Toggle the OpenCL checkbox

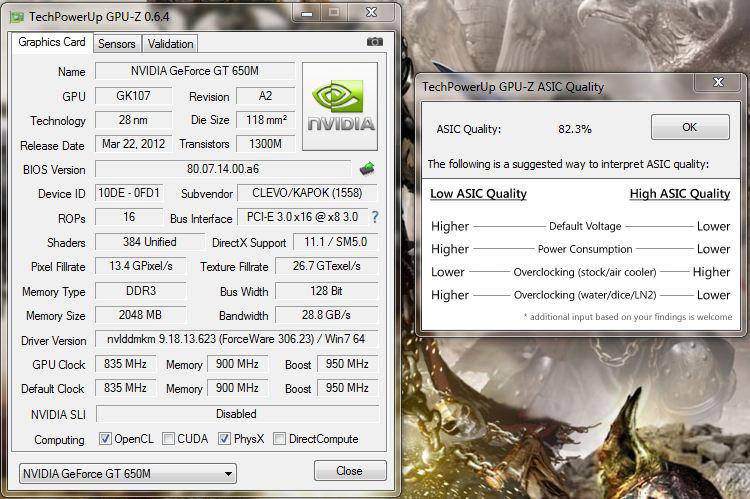tap(105, 438)
